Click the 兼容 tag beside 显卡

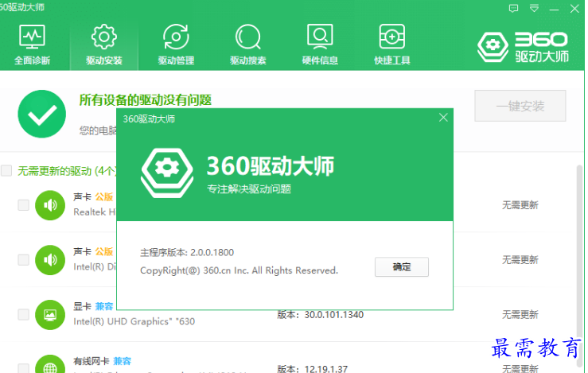104,306
